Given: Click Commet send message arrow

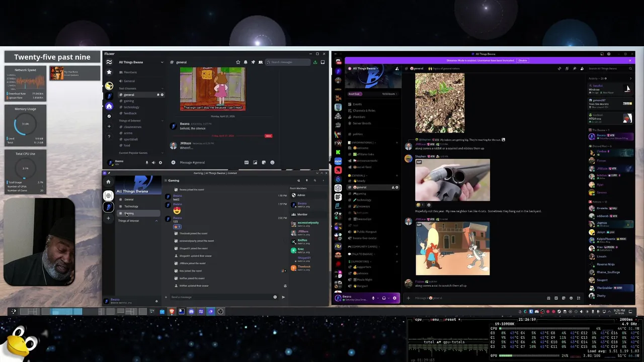Looking at the screenshot, I should tap(283, 297).
